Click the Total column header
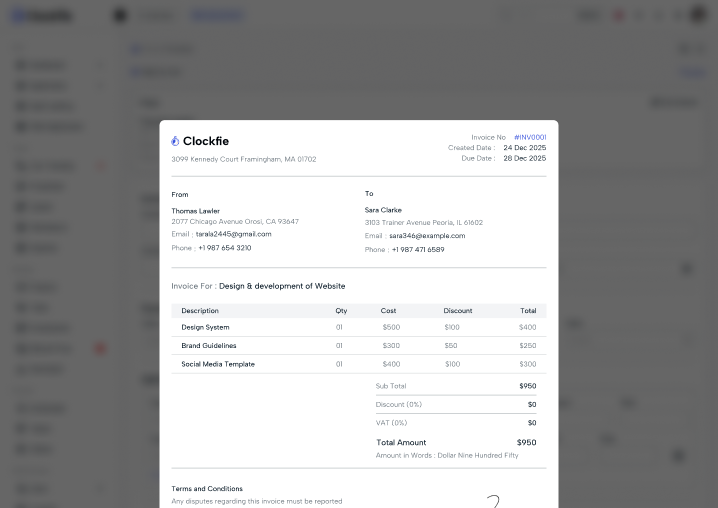718x508 pixels. click(528, 311)
